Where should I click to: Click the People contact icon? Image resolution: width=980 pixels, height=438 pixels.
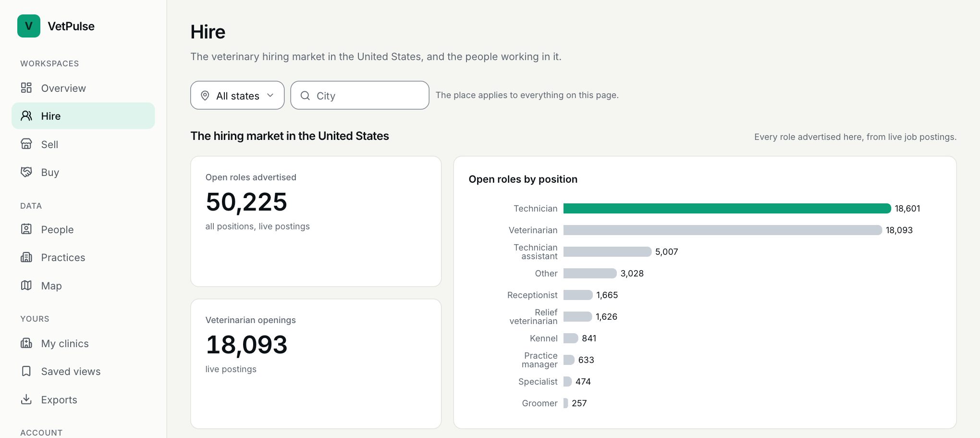click(26, 229)
